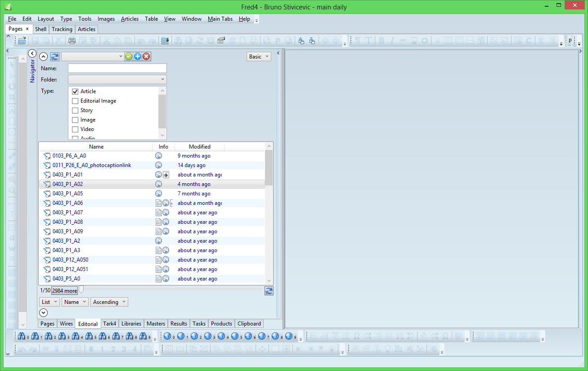The image size is (588, 371).
Task: Click arrow info icon in 0403_P1_A01 row
Action: 166,175
